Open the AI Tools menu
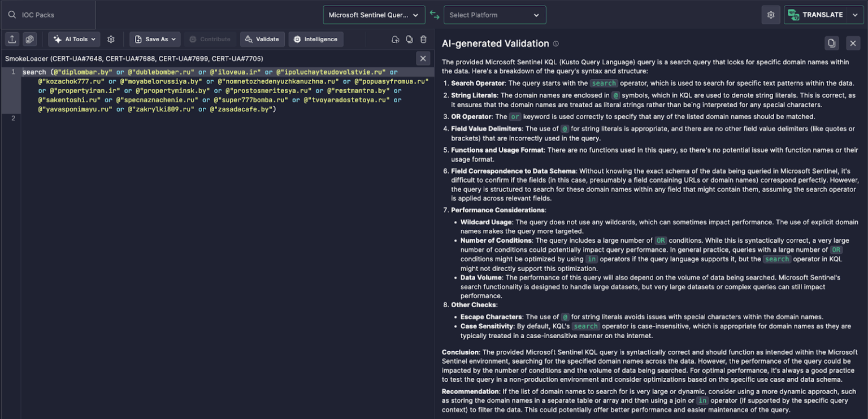 (x=74, y=39)
